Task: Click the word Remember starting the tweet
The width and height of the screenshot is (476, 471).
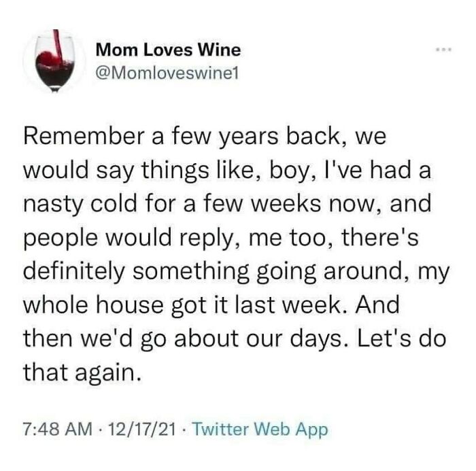Action: coord(84,137)
